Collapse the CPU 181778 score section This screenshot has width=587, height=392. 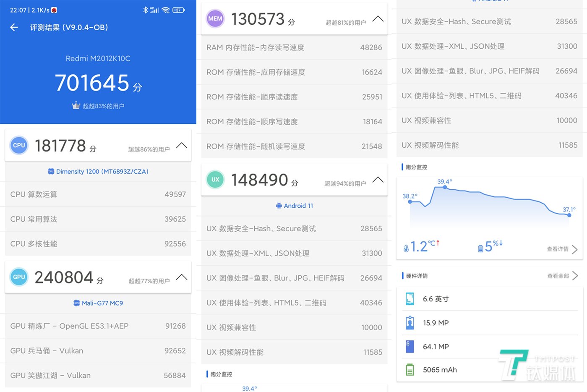coord(182,146)
